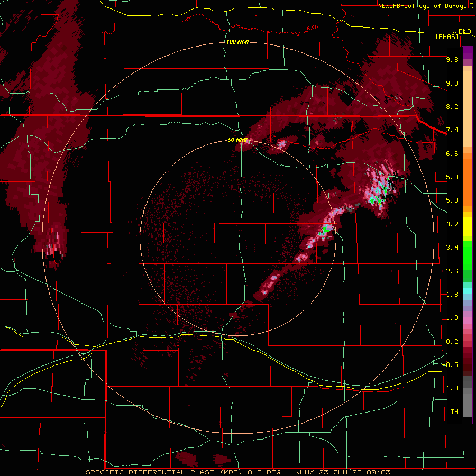The width and height of the screenshot is (476, 476).
Task: Click the 2.6 scale value
Action: (452, 271)
